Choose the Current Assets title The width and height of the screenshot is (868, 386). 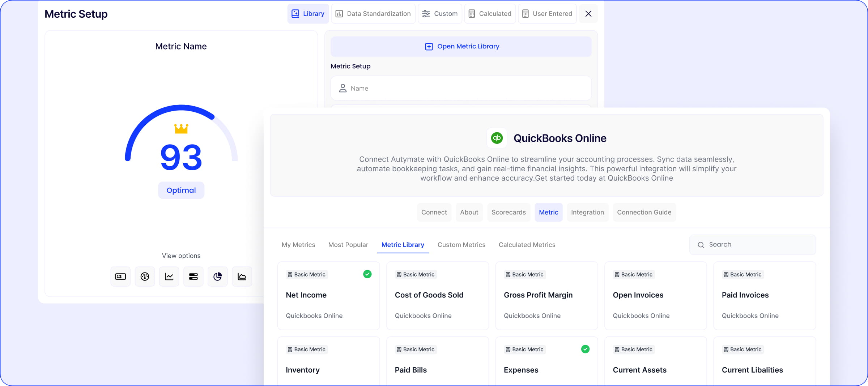(640, 370)
